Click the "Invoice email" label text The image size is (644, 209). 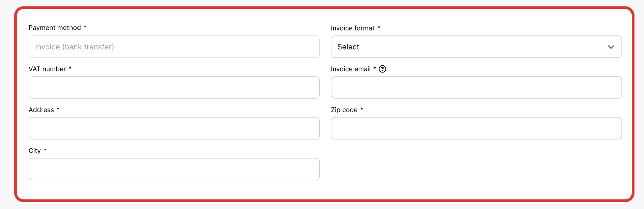(350, 69)
